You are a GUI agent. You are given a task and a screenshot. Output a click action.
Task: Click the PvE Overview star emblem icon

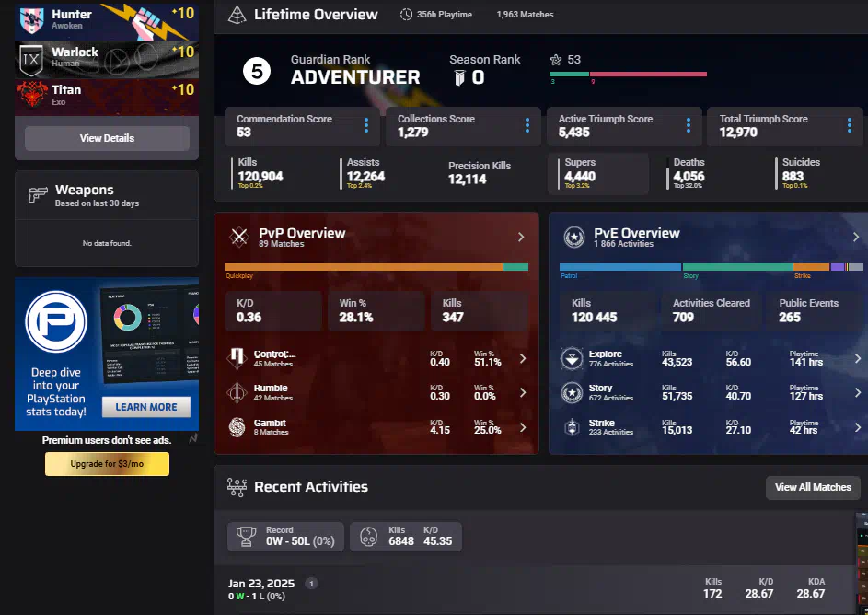[x=574, y=238]
